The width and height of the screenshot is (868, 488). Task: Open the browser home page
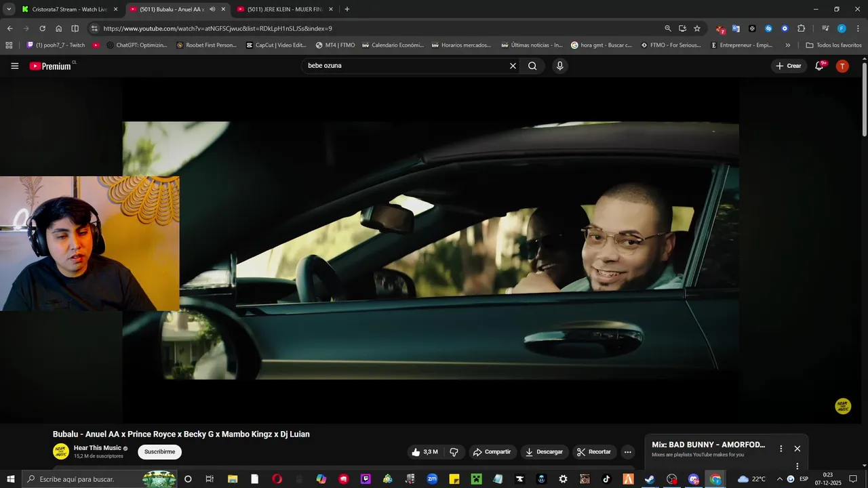[x=58, y=28]
